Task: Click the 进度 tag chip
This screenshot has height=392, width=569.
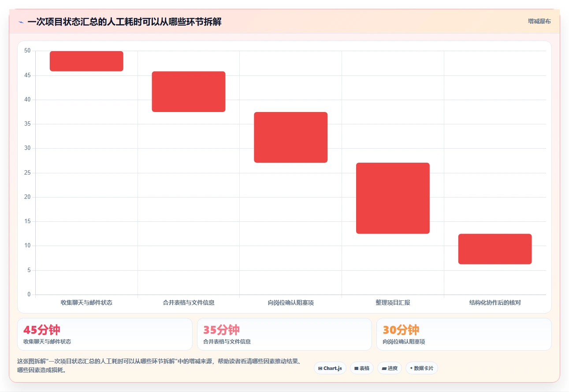Action: point(390,368)
